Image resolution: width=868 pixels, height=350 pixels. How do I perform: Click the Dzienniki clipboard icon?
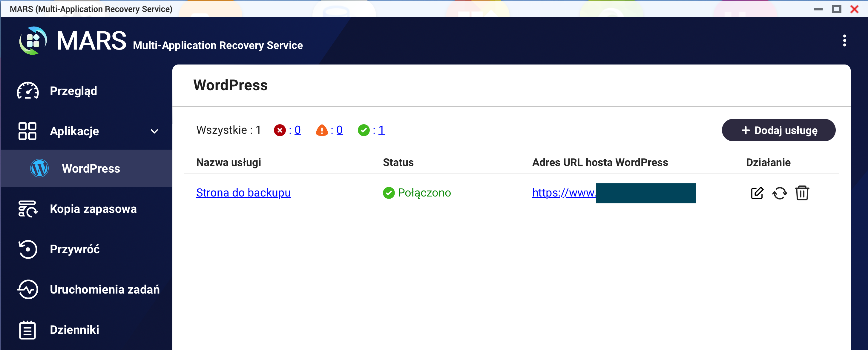pos(27,330)
